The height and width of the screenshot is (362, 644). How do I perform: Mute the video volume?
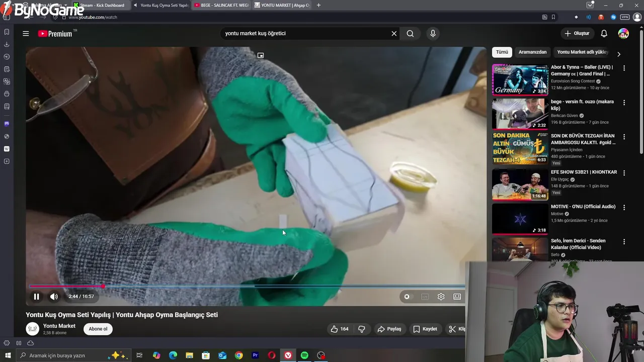coord(54,297)
